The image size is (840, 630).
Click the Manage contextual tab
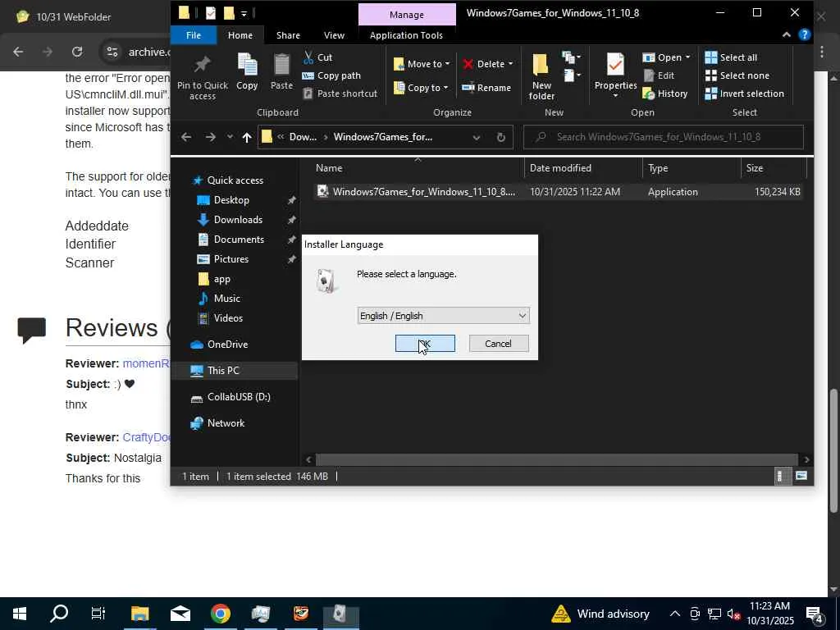(407, 15)
